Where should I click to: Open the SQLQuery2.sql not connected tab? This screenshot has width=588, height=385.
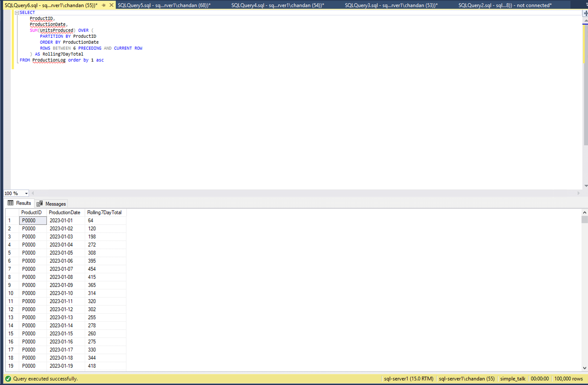pyautogui.click(x=505, y=5)
